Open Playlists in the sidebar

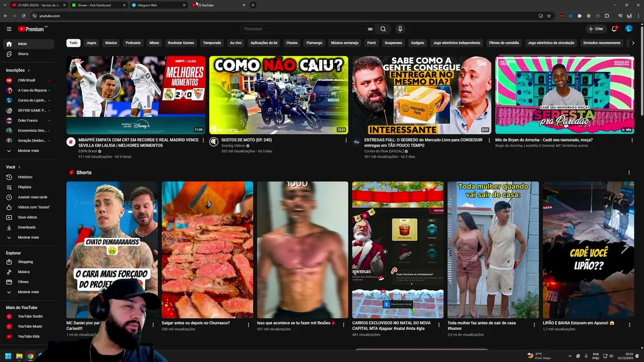pyautogui.click(x=29, y=187)
